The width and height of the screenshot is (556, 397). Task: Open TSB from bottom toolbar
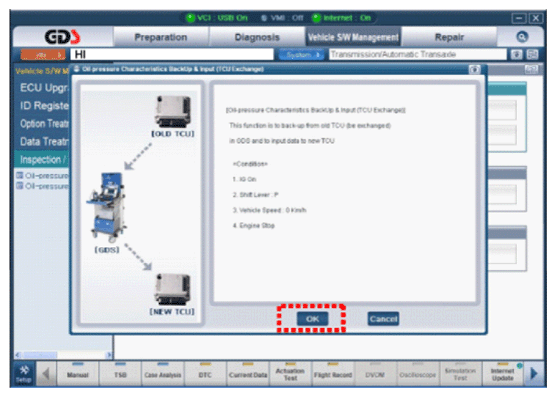tap(120, 374)
